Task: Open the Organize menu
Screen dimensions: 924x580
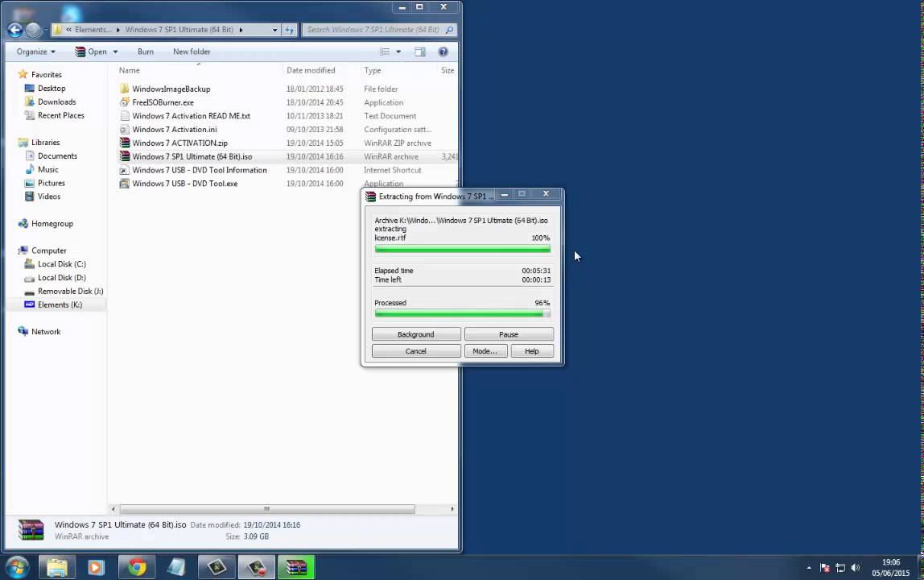Action: coord(36,52)
